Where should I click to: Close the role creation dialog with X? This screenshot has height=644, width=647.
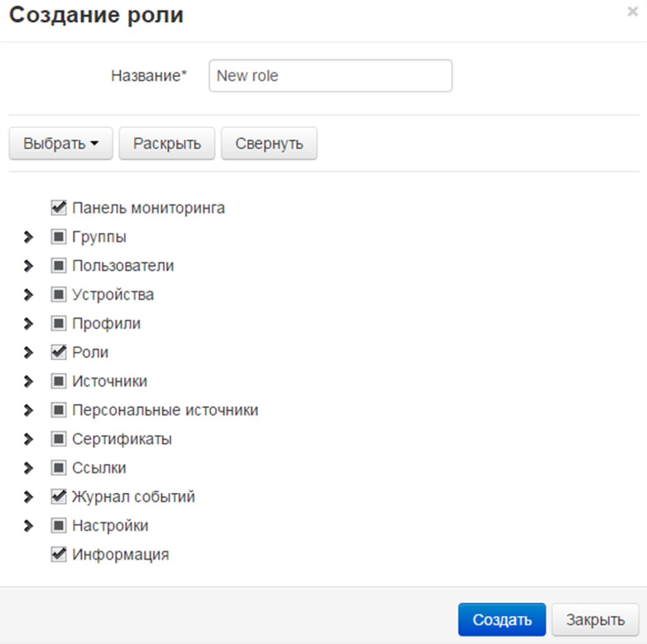[x=632, y=12]
